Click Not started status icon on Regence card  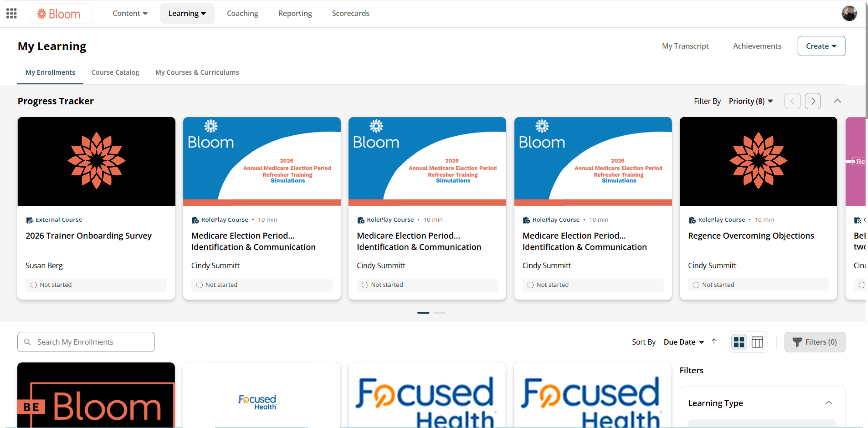pos(696,285)
